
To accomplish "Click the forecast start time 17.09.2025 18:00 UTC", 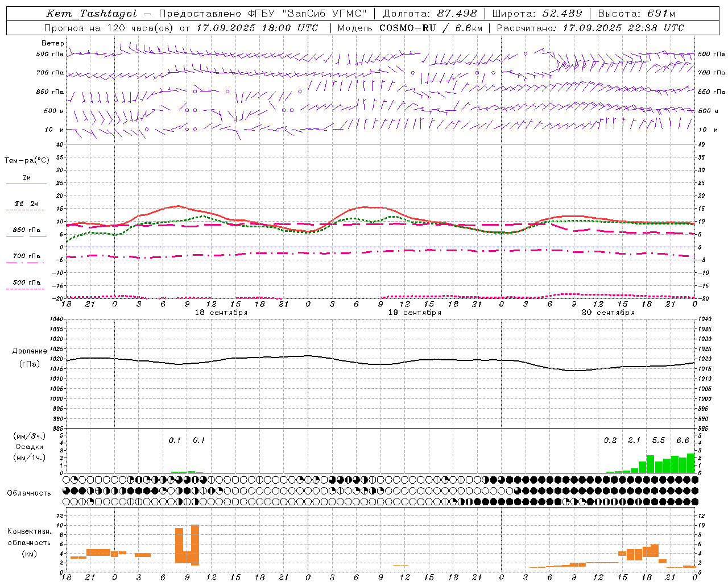I will click(x=257, y=28).
